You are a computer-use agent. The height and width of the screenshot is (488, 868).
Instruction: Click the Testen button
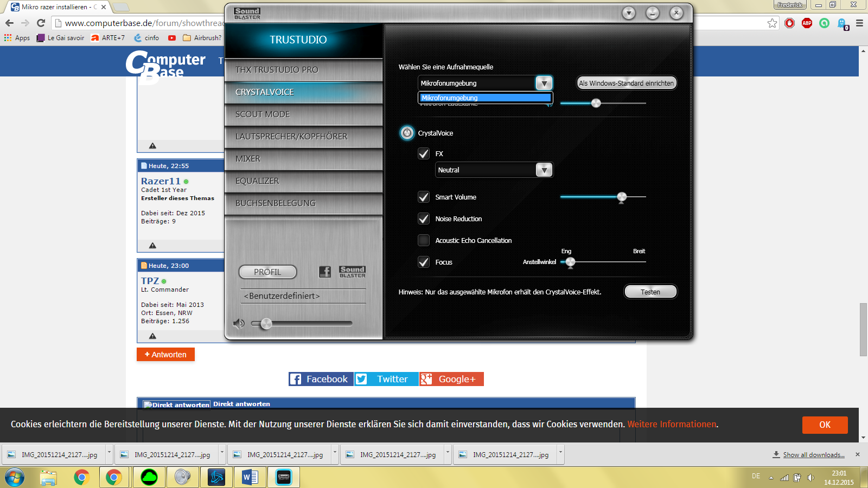point(650,292)
